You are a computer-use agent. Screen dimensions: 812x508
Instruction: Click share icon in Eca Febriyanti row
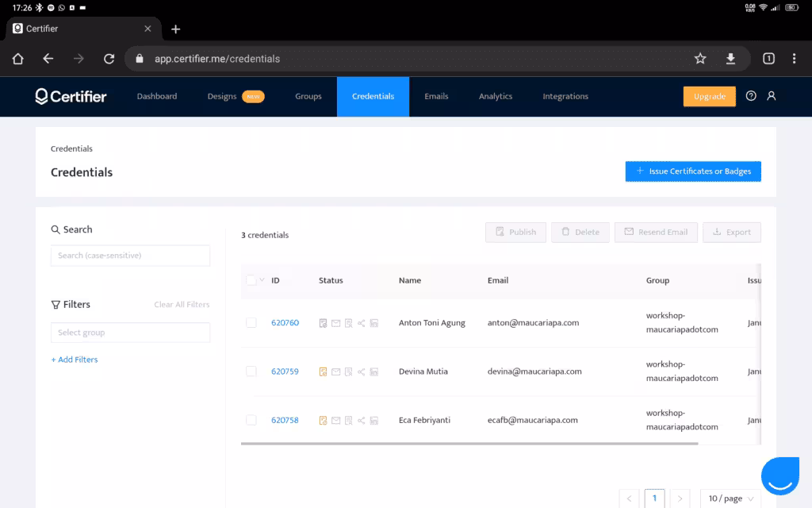click(x=362, y=421)
